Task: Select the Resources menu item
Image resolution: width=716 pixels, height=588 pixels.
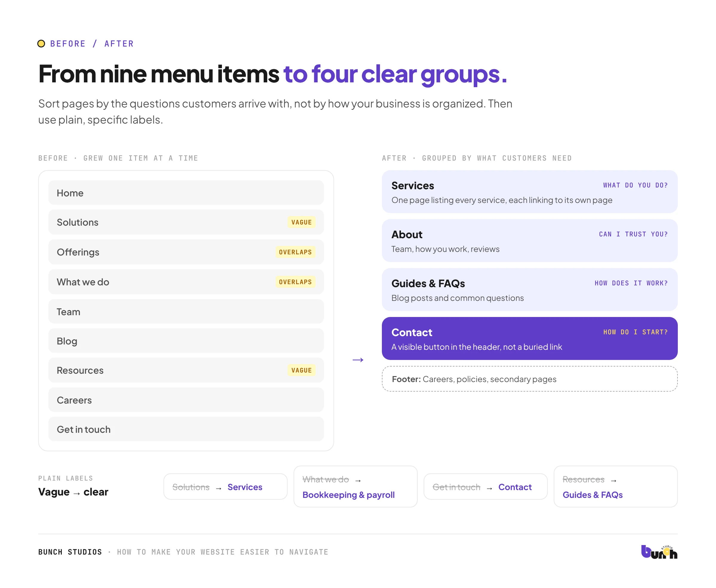Action: [x=186, y=370]
